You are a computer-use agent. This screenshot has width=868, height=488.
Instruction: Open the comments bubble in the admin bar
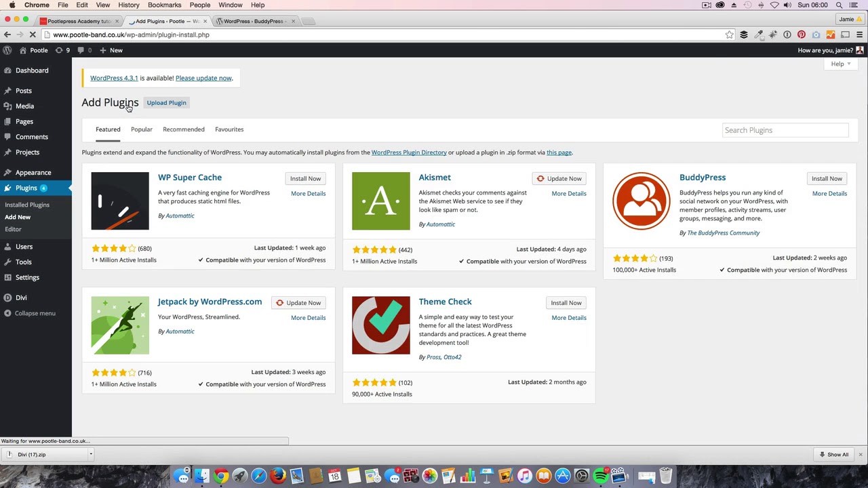(x=84, y=50)
